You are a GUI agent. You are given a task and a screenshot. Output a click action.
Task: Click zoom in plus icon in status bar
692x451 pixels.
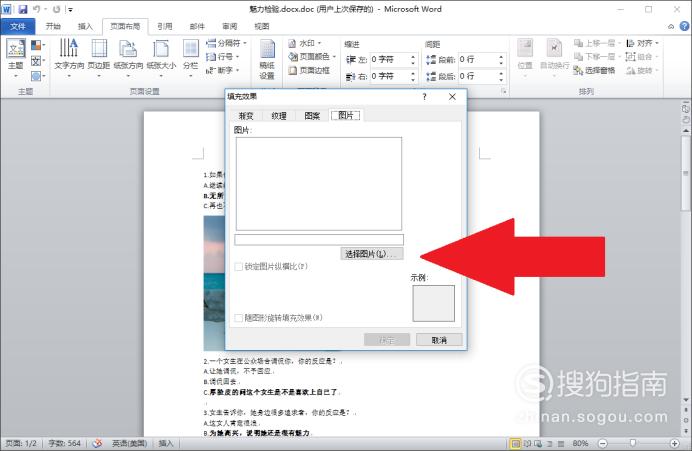(x=674, y=443)
